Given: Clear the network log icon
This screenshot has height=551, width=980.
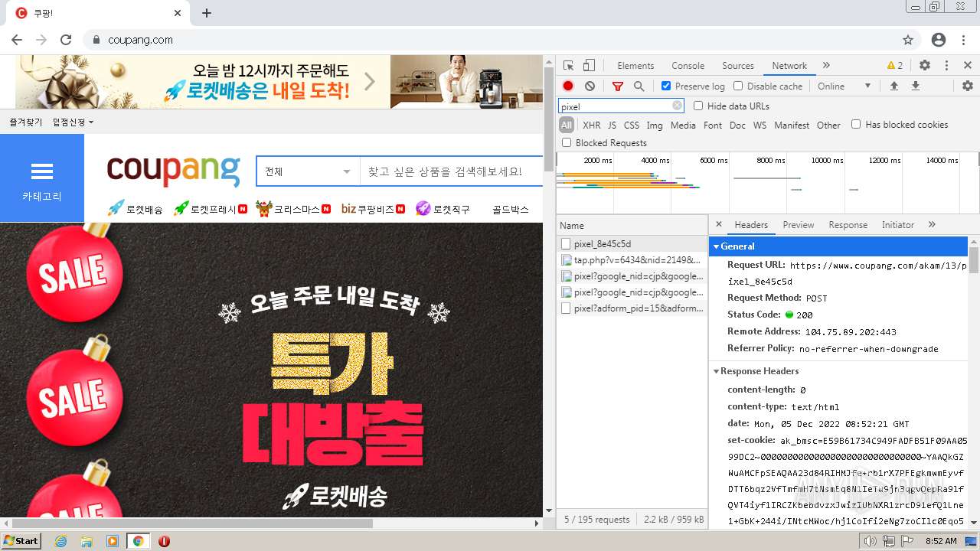Looking at the screenshot, I should (590, 86).
